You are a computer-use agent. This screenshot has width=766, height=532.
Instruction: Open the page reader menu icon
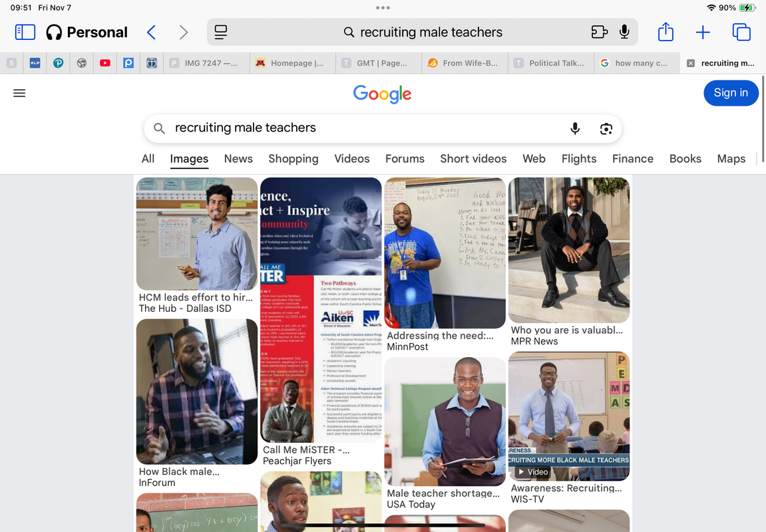click(221, 32)
